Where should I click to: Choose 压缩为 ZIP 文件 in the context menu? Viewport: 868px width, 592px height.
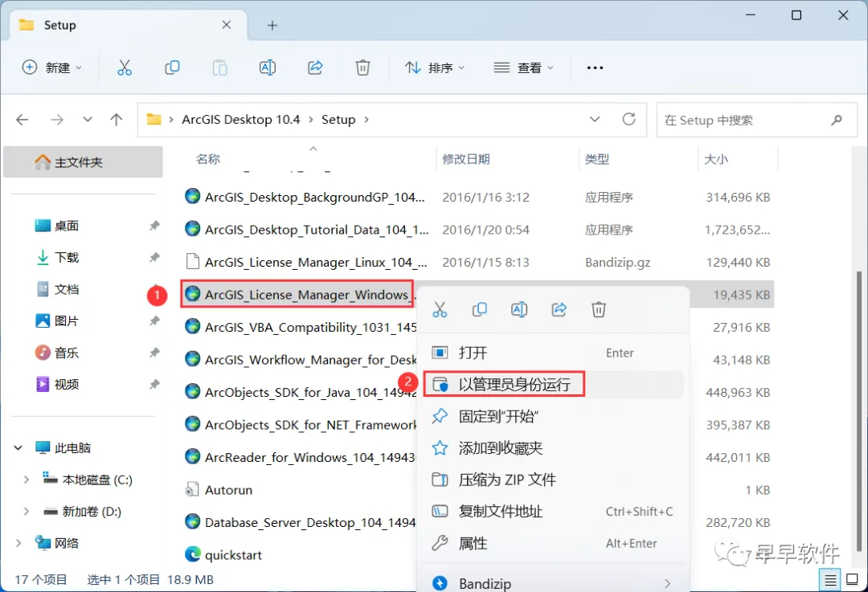(553, 480)
